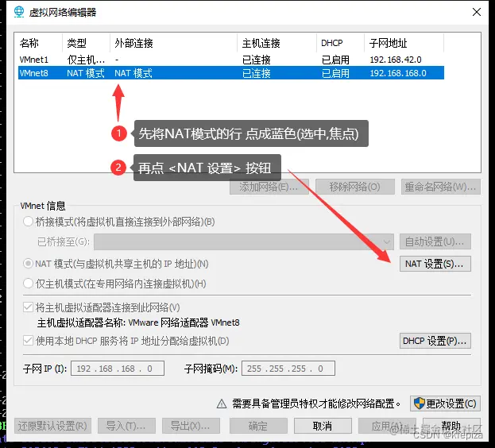Viewport: 495px width, 448px height.
Task: Click the 应用(A) button
Action: click(x=387, y=426)
